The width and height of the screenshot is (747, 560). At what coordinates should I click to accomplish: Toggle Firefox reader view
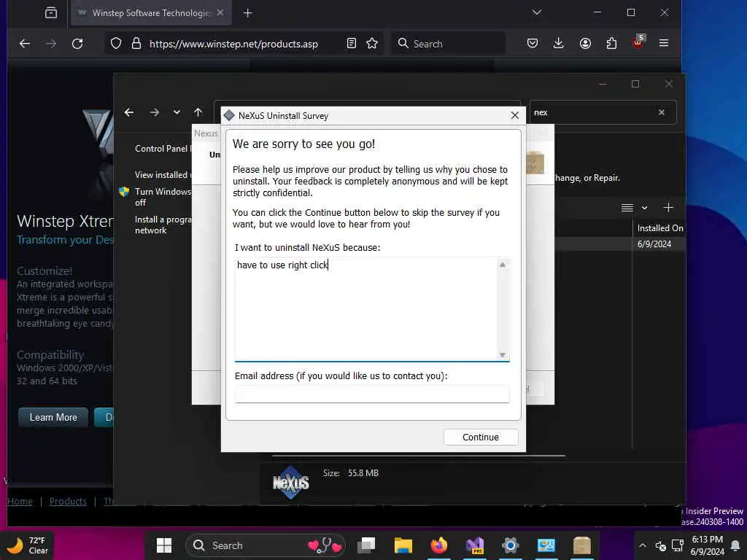[x=351, y=44]
